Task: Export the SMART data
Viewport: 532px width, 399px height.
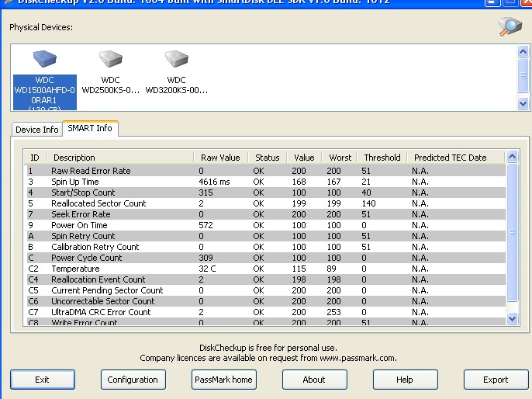Action: (496, 380)
